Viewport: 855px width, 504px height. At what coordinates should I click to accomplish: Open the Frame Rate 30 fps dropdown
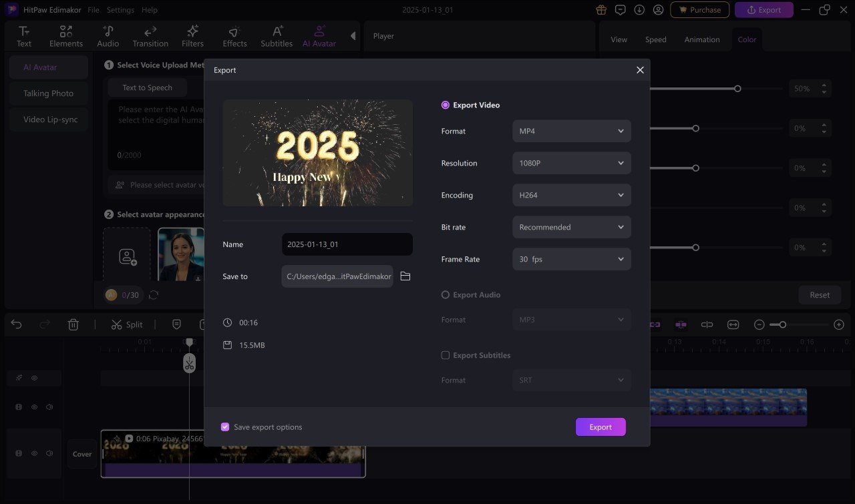pos(572,259)
